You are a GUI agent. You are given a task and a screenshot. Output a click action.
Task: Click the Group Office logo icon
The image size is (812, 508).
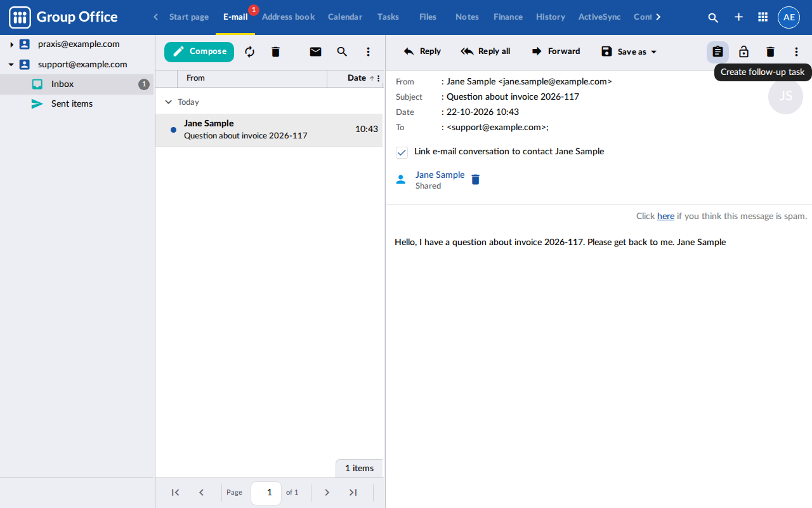tap(20, 17)
